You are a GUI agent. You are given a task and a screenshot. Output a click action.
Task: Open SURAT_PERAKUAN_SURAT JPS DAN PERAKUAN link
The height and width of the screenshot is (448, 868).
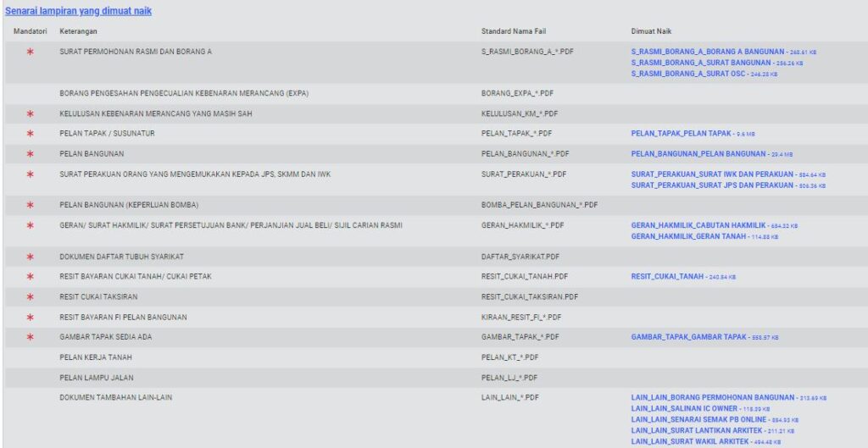[x=712, y=185]
